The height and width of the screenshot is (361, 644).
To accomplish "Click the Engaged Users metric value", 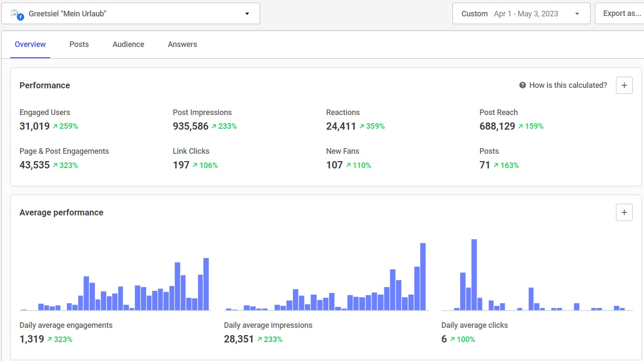I will coord(35,126).
